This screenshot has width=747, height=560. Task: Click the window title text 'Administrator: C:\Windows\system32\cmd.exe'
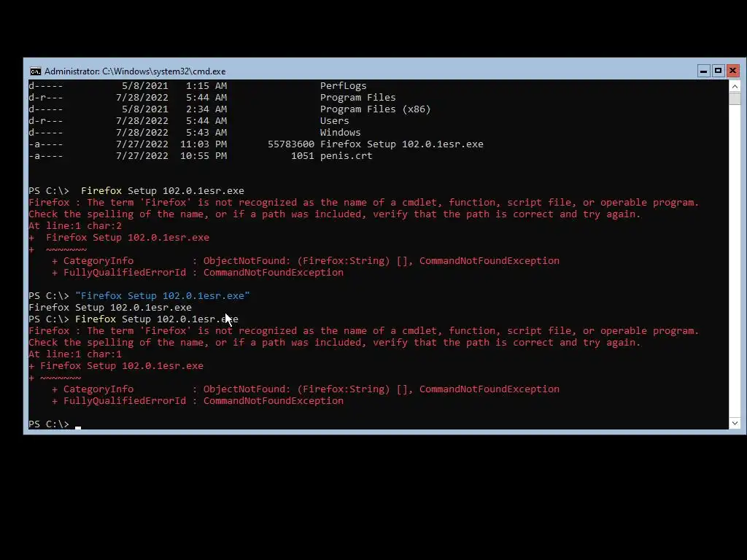pyautogui.click(x=135, y=71)
